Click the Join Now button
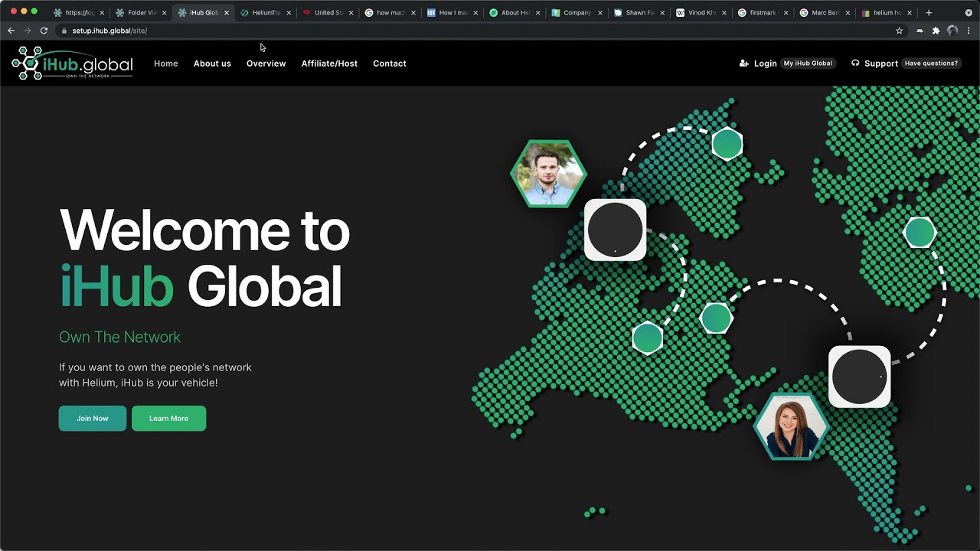Viewport: 980px width, 551px height. coord(93,419)
